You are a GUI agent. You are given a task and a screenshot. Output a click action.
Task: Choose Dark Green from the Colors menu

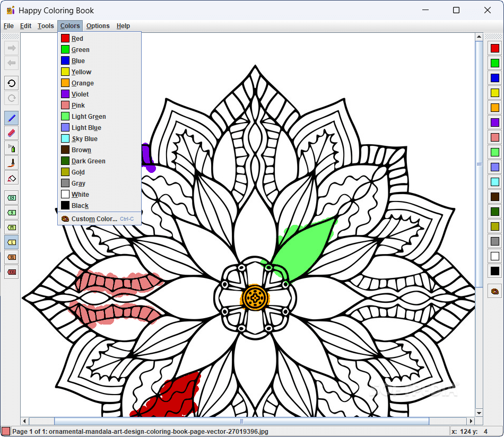point(99,161)
